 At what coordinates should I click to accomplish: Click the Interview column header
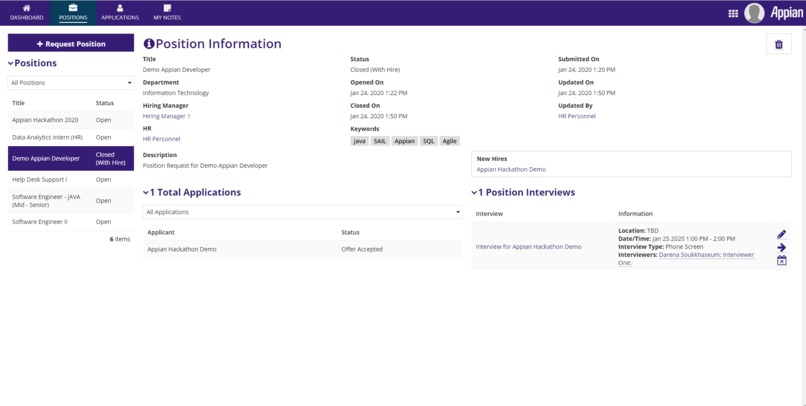489,214
